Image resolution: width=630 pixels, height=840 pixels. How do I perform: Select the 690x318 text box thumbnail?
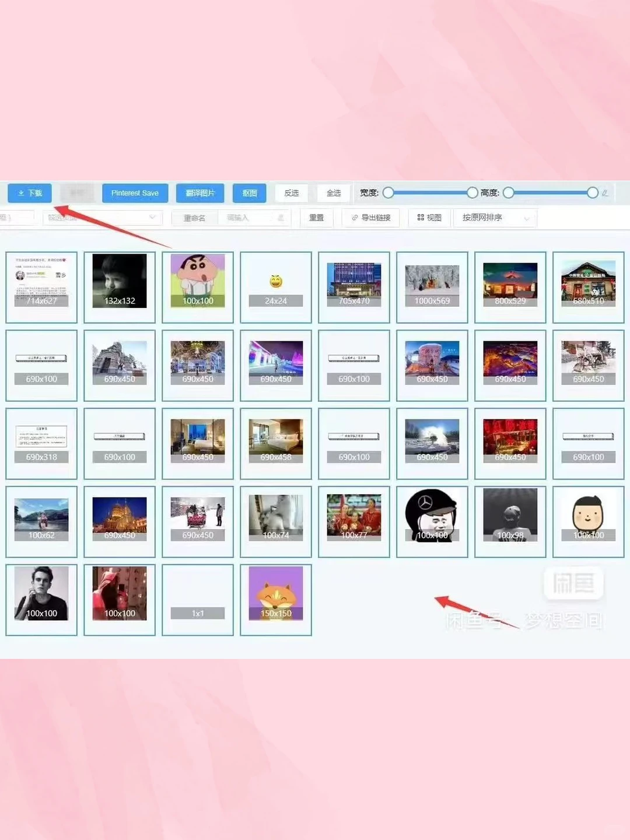(x=41, y=443)
